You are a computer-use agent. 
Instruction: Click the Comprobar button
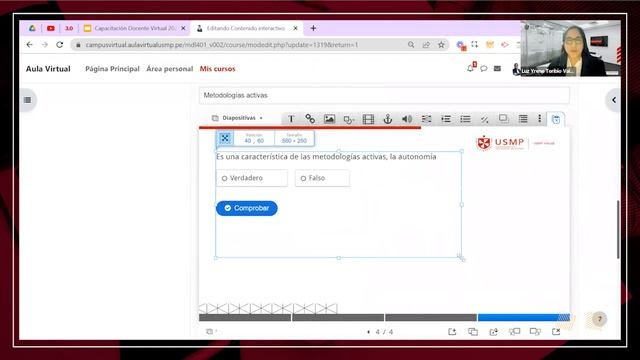click(x=247, y=208)
